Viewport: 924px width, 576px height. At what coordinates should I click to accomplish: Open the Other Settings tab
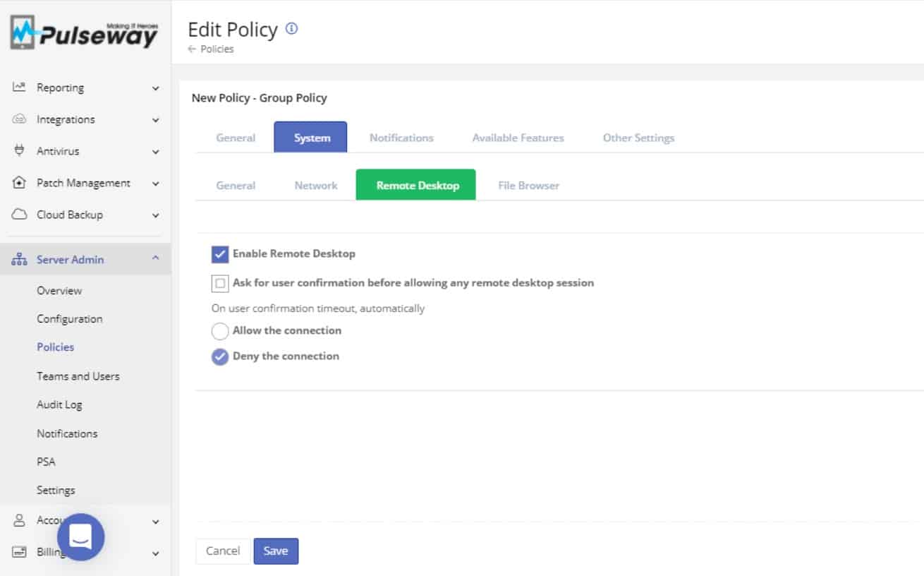point(638,138)
